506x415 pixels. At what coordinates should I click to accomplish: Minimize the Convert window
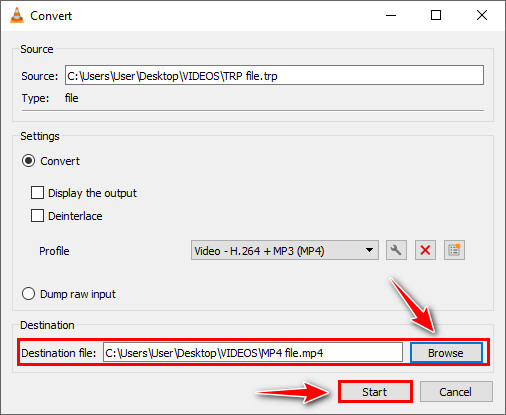[391, 15]
